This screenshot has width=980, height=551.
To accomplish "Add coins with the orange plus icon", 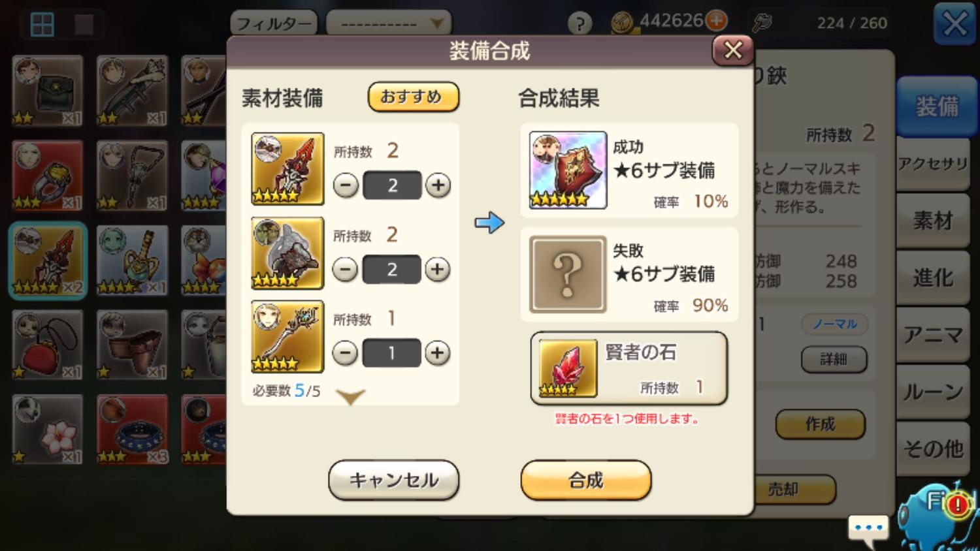I will (x=717, y=21).
